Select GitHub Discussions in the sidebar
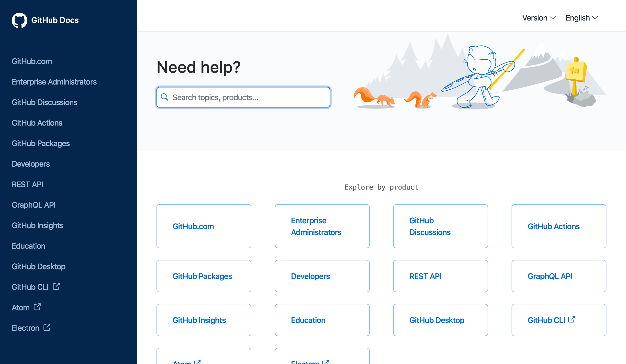 45,102
